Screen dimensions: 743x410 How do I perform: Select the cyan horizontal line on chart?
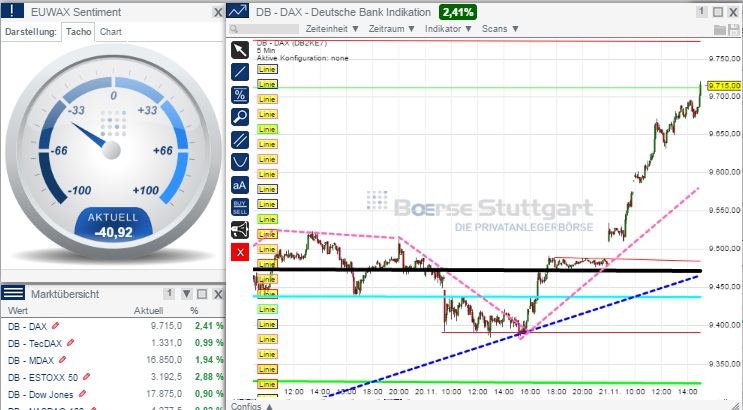(x=477, y=297)
